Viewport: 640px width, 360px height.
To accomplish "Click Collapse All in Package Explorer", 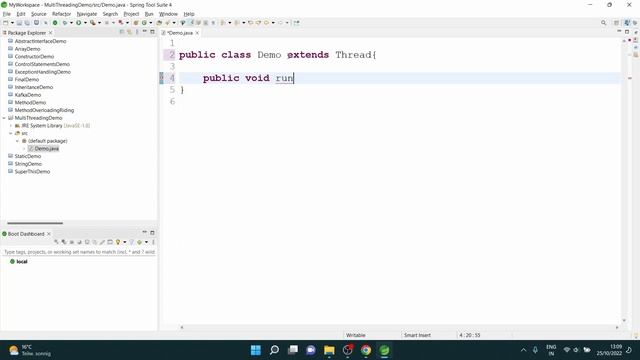I will pos(122,32).
